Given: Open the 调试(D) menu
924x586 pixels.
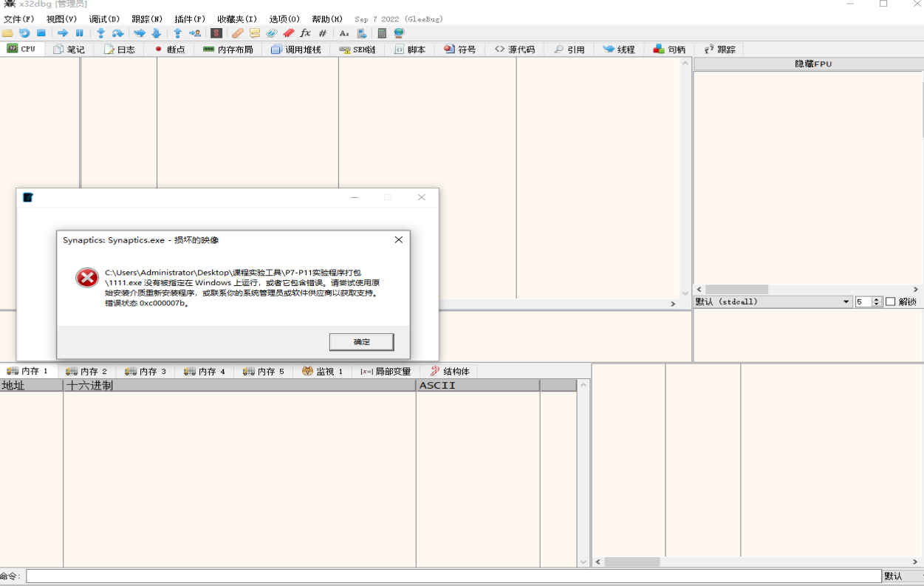Looking at the screenshot, I should 104,18.
